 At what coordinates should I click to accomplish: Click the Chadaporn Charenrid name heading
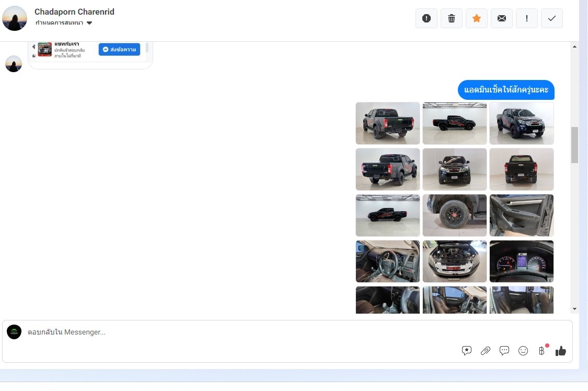(74, 11)
